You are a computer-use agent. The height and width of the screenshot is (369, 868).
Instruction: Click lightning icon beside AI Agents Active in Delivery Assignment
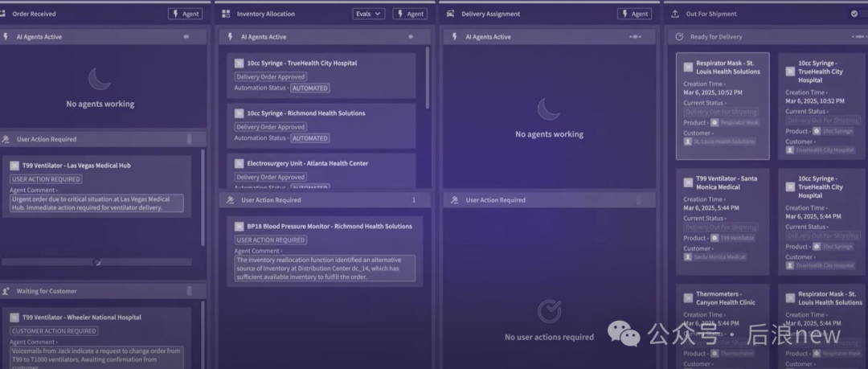coord(455,37)
